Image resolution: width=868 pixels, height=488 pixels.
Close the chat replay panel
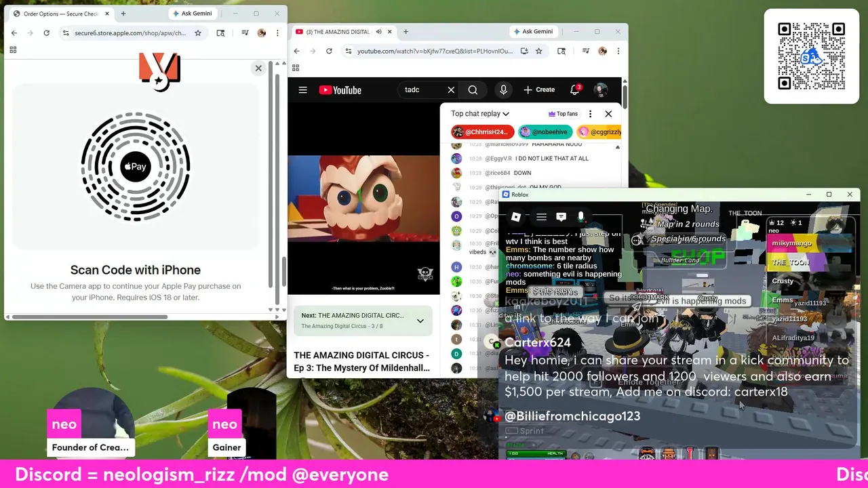pyautogui.click(x=608, y=114)
